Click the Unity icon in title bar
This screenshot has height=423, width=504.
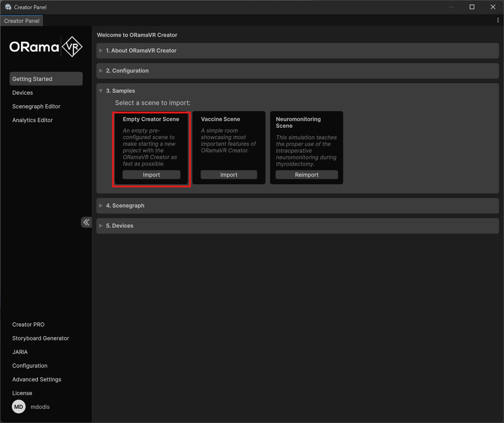click(x=8, y=7)
